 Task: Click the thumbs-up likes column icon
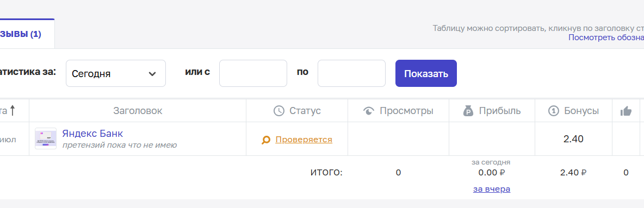click(626, 111)
